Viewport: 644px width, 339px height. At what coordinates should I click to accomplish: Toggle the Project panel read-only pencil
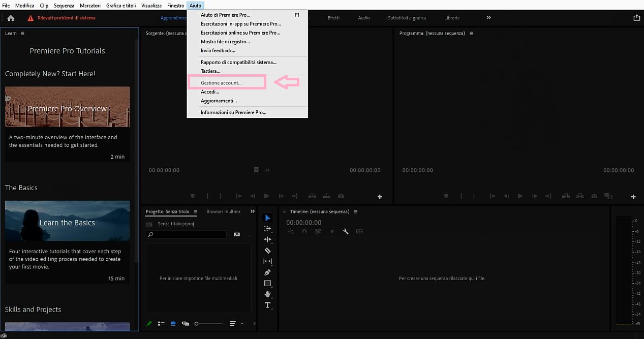(x=149, y=323)
